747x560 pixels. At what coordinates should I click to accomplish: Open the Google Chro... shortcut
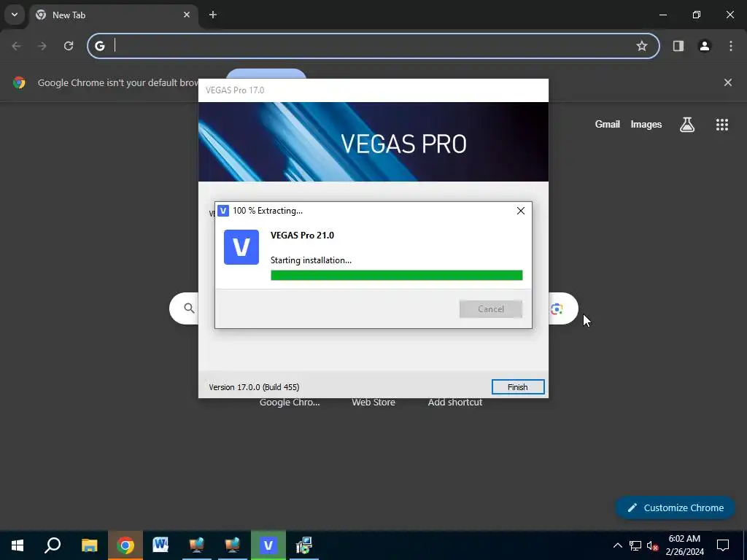(290, 402)
